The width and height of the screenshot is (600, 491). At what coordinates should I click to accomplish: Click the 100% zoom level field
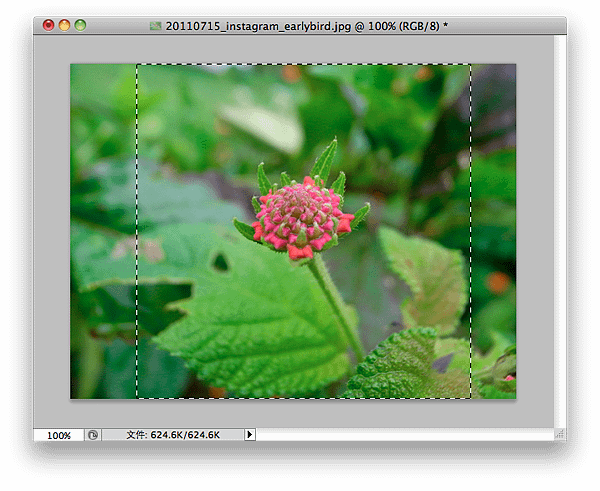[x=59, y=435]
